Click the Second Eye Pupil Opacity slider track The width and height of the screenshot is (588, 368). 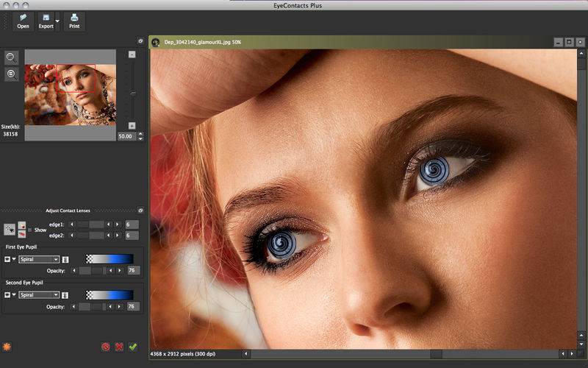coord(93,307)
